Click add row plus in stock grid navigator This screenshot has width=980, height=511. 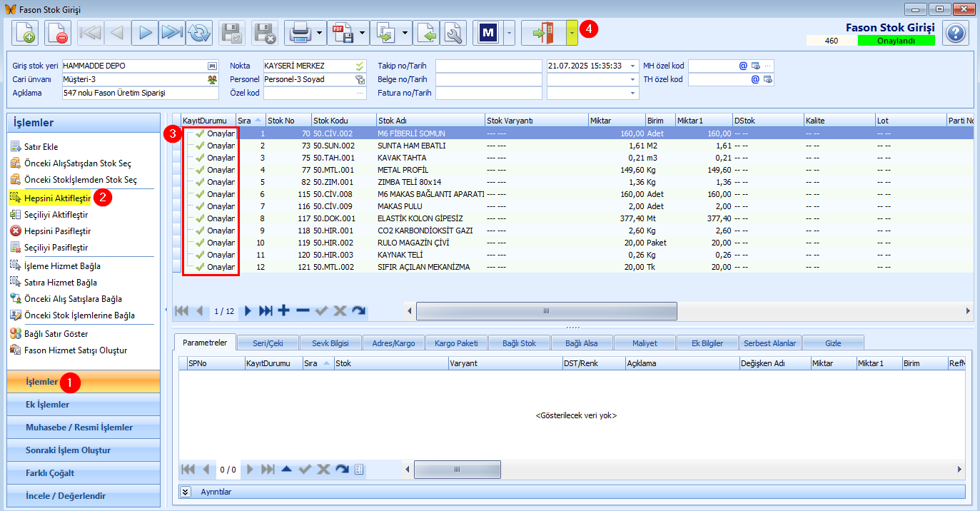click(283, 310)
